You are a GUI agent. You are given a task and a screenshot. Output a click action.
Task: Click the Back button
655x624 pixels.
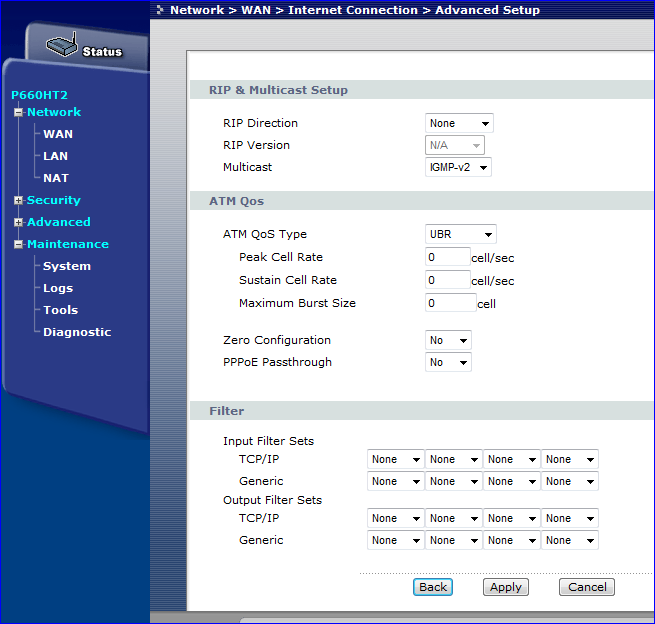tap(433, 587)
